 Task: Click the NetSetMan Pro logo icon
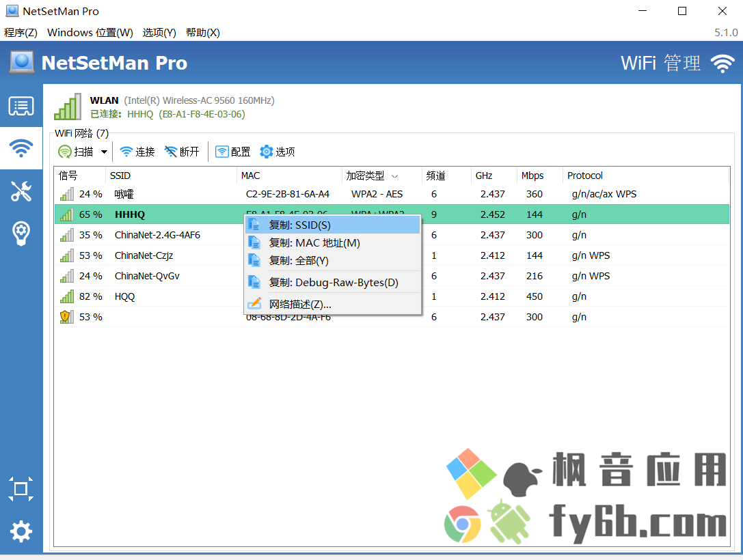click(22, 62)
